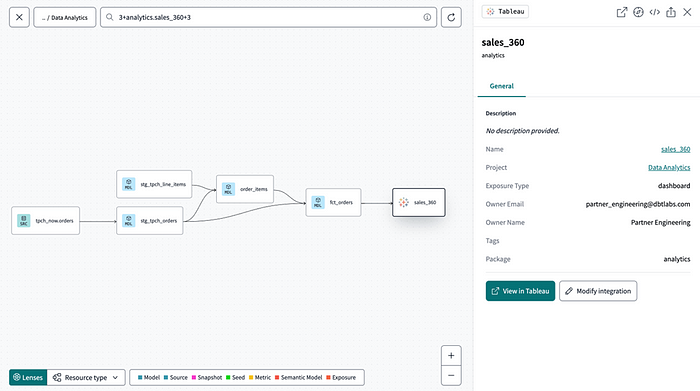The image size is (700, 391).
Task: Click the Partner Engineering owner name
Action: (x=660, y=222)
